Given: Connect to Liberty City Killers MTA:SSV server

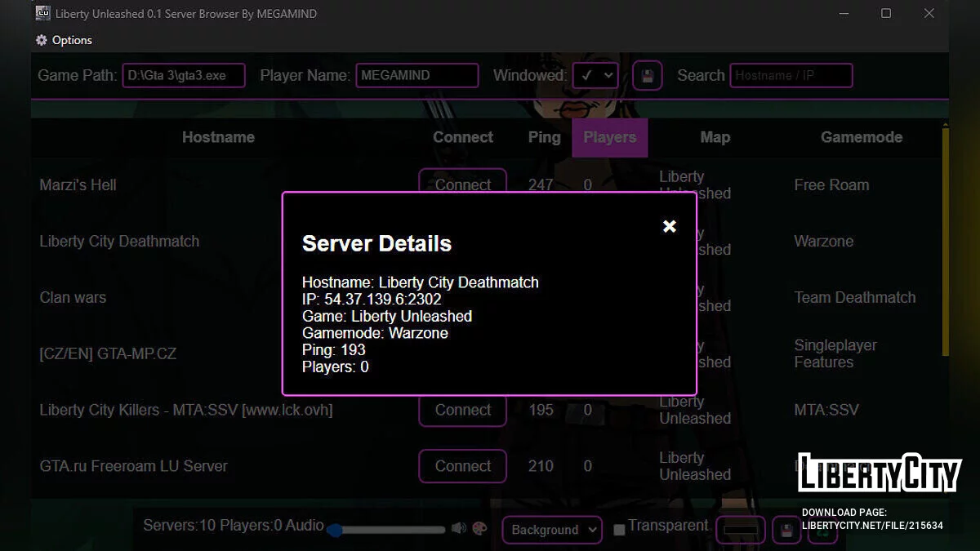Looking at the screenshot, I should tap(463, 410).
